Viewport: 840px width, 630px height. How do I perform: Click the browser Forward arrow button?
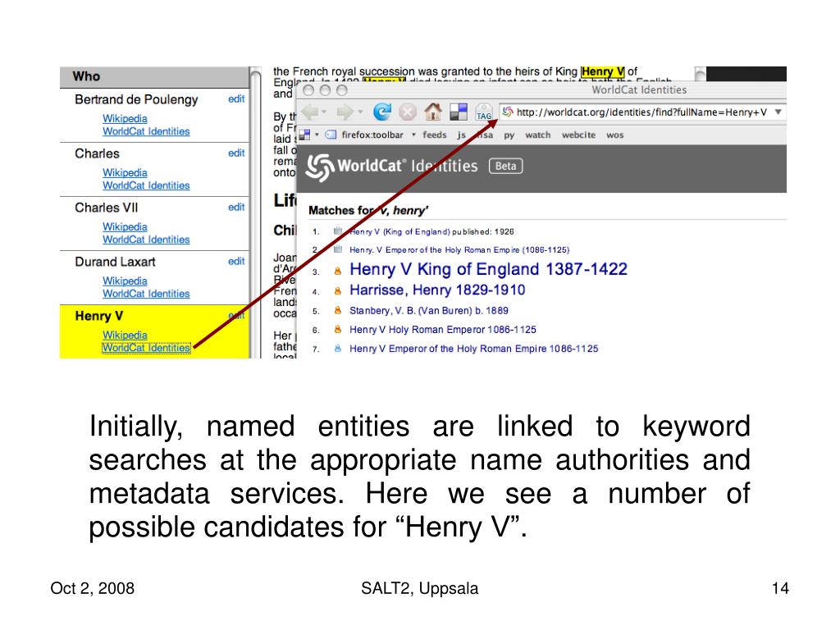[x=345, y=112]
